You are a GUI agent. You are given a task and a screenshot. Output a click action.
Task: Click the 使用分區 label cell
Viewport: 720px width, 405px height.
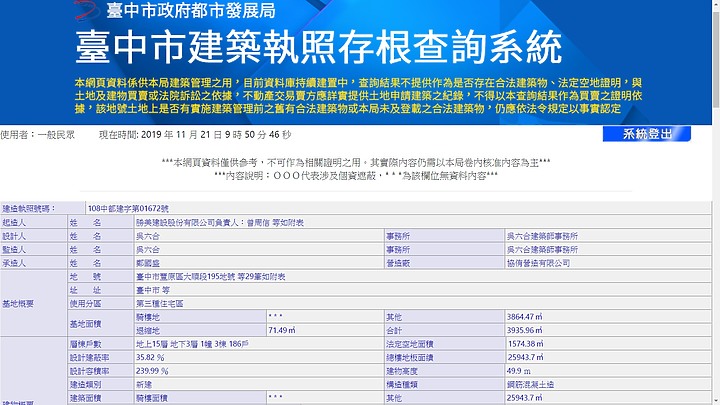101,304
